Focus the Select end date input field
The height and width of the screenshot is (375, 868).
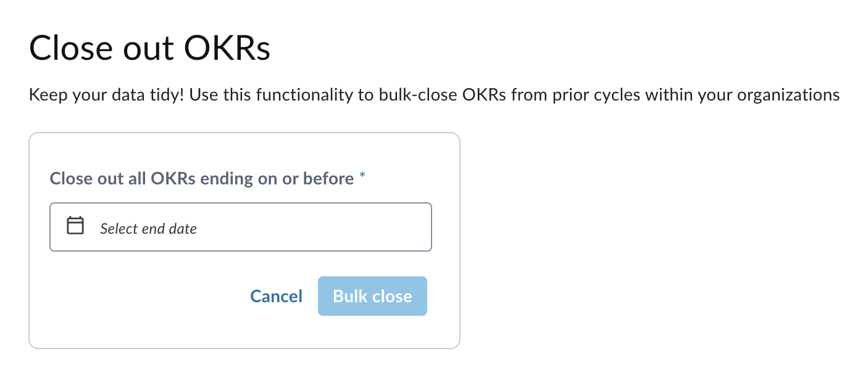[x=241, y=227]
